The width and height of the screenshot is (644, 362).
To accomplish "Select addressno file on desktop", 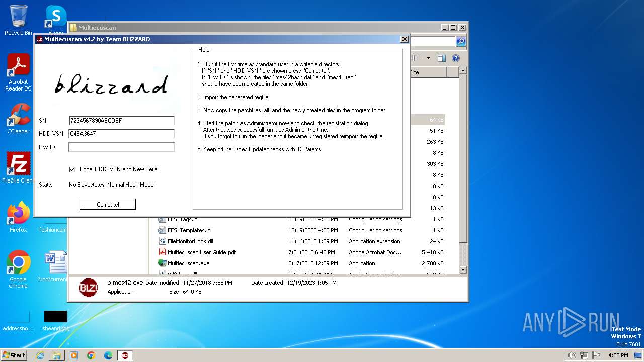I will click(x=18, y=321).
